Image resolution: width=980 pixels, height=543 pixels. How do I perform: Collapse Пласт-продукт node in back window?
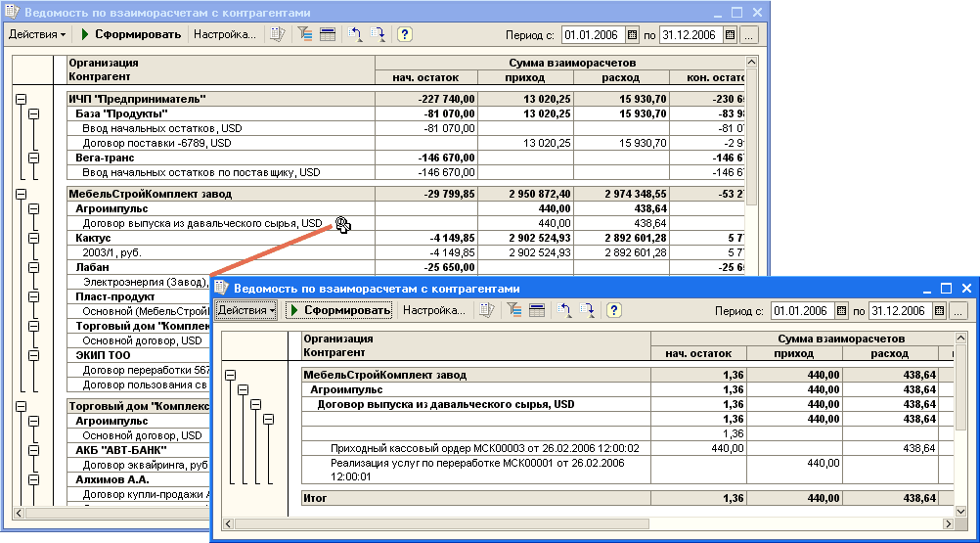[34, 296]
